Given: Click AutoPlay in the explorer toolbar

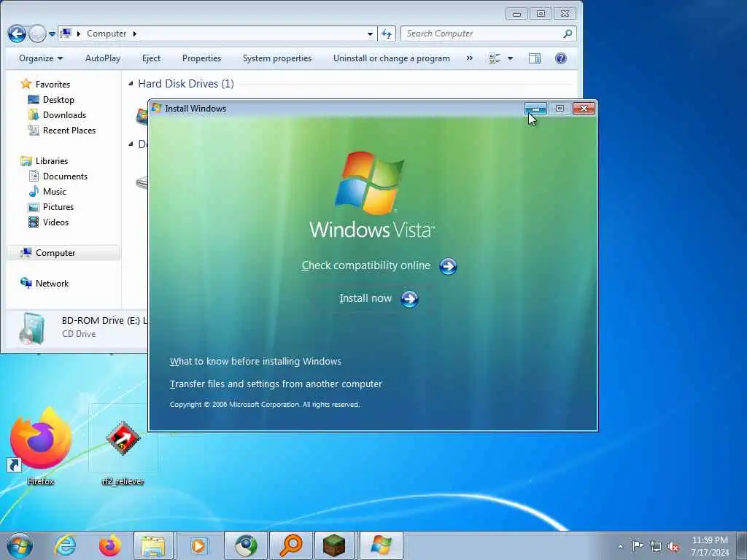Looking at the screenshot, I should pyautogui.click(x=102, y=58).
